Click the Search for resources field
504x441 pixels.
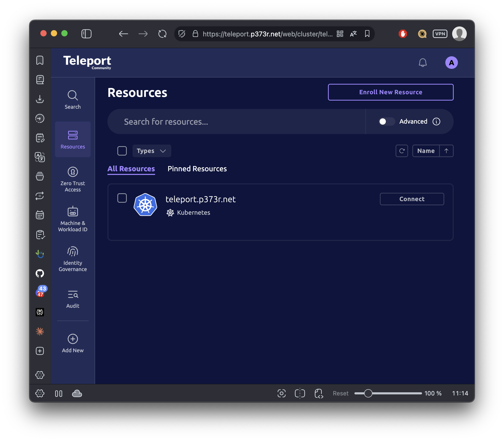point(236,122)
